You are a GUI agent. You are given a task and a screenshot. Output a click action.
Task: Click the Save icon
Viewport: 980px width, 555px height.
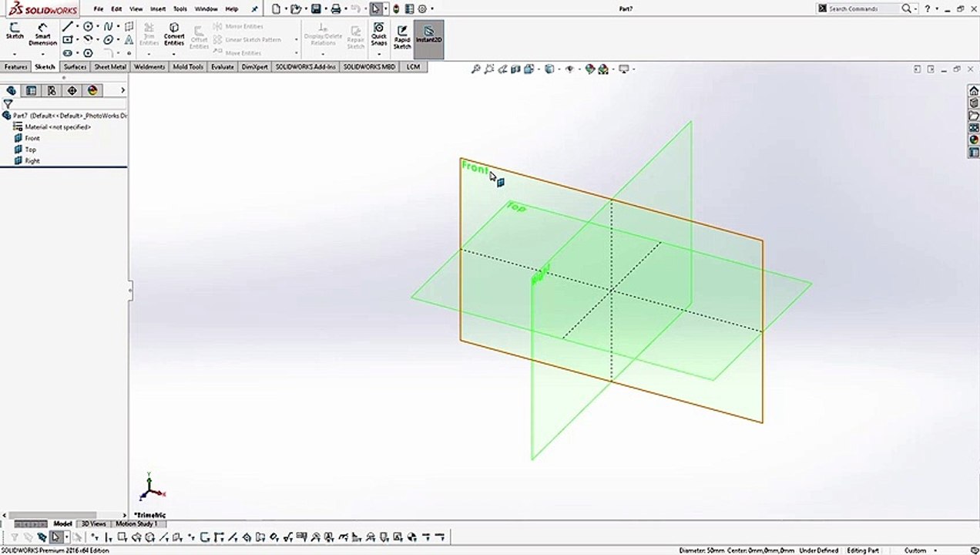click(316, 8)
